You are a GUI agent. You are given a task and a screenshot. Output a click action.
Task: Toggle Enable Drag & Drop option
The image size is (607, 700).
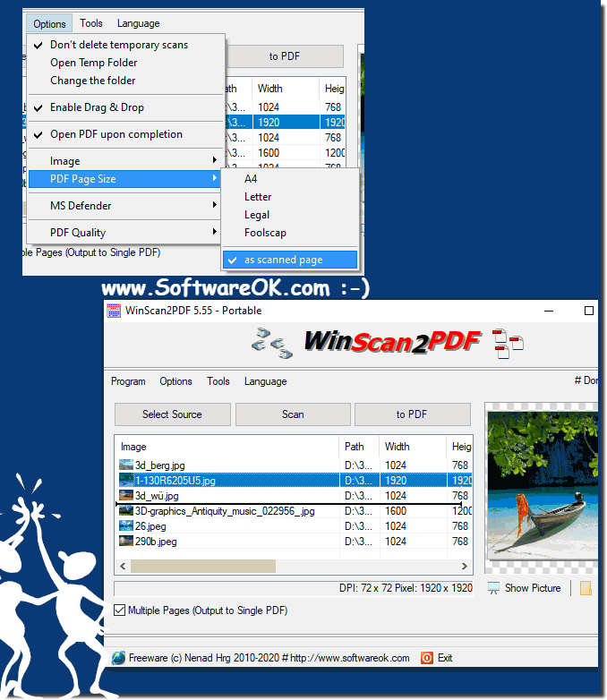[x=126, y=107]
